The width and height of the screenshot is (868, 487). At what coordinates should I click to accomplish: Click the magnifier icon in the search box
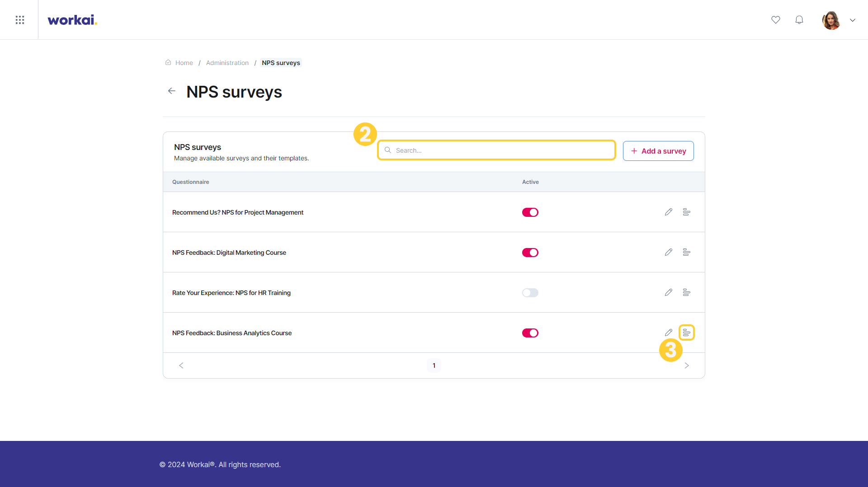pos(388,150)
